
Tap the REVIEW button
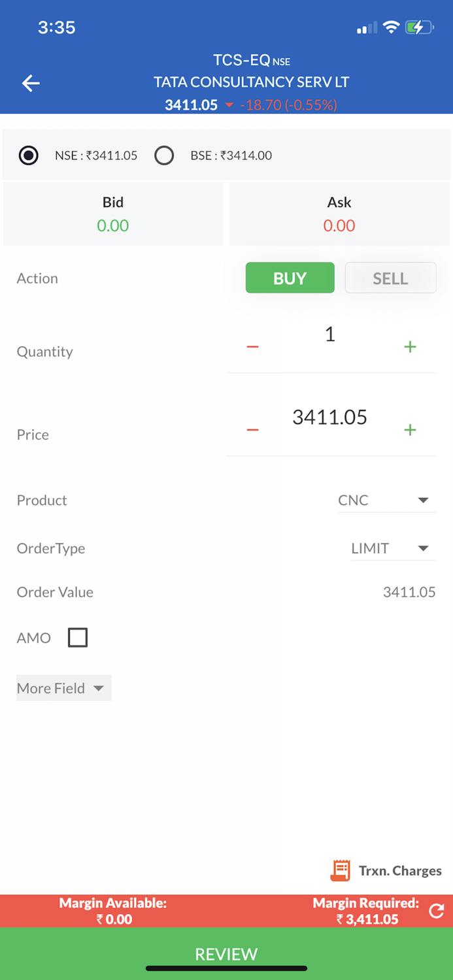[226, 954]
